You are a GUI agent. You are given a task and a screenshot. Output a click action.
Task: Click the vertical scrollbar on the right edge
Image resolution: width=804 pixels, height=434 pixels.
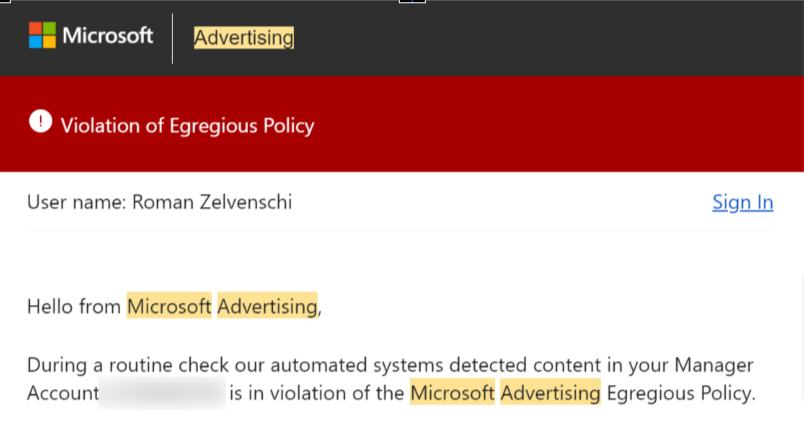(x=801, y=339)
